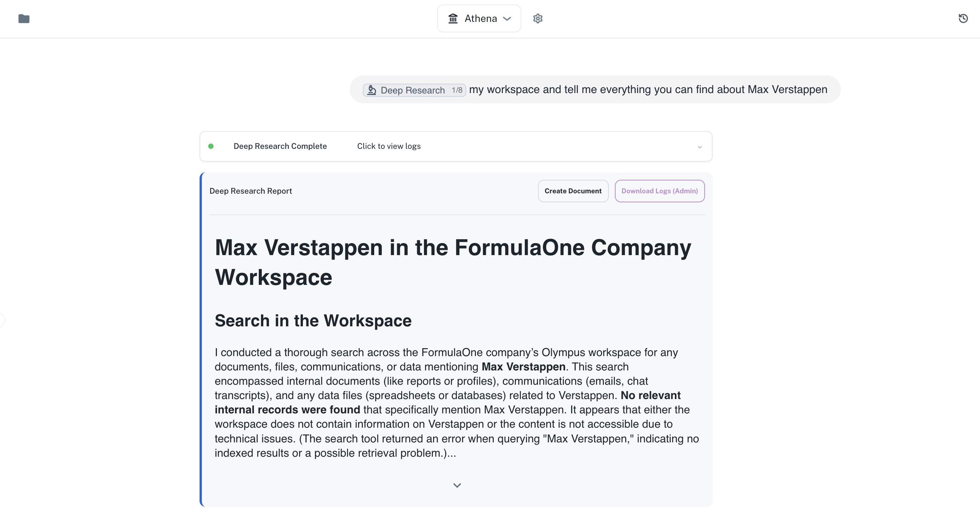Open the folder icon in top-left corner
The image size is (980, 517).
click(x=24, y=18)
